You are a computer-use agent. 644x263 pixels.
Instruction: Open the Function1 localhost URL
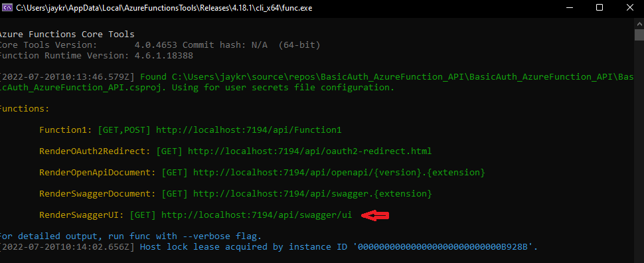(x=249, y=130)
